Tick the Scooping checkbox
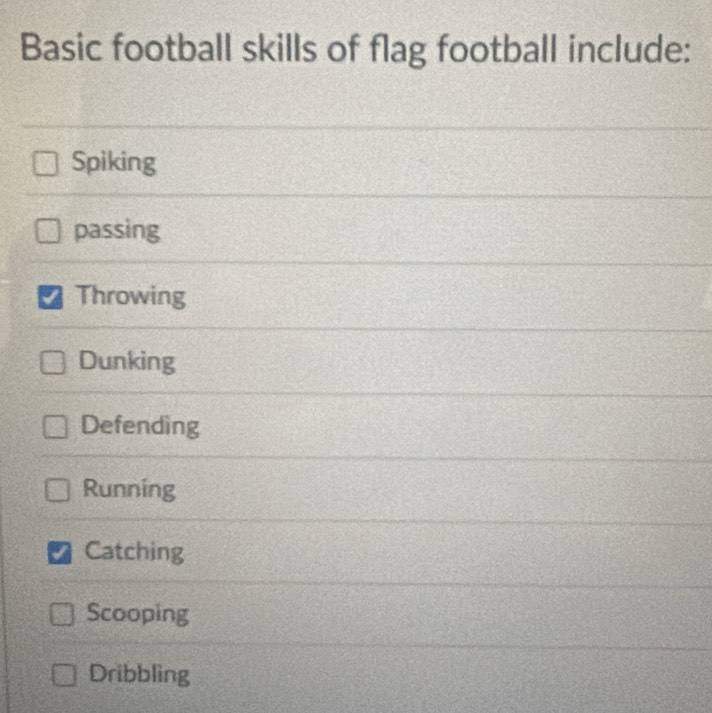This screenshot has width=712, height=713. pyautogui.click(x=62, y=614)
